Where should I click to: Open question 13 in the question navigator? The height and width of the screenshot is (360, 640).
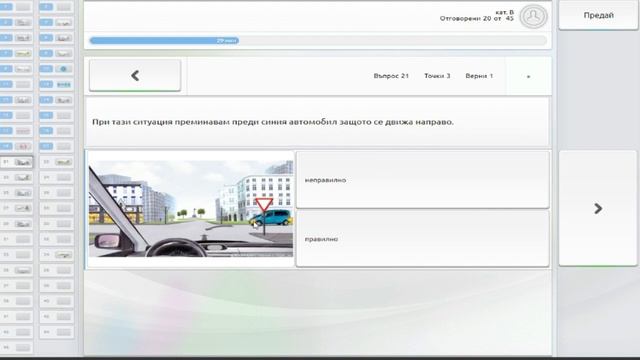click(x=16, y=100)
